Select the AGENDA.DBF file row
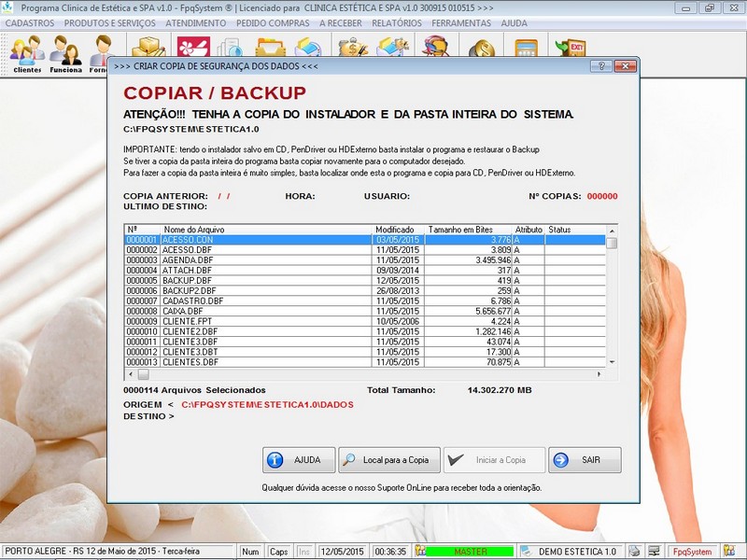Screen dimensions: 747x560 pos(365,260)
